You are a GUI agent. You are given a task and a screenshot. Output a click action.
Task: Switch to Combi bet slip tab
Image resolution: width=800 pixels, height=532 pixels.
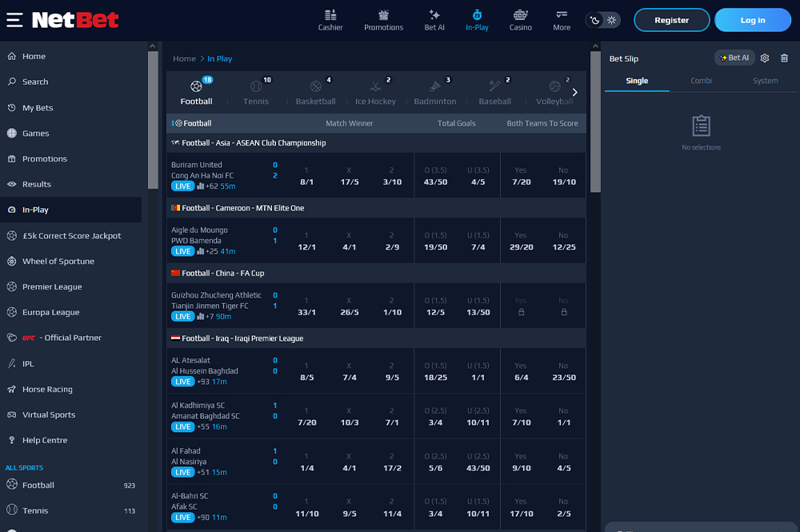(x=701, y=81)
